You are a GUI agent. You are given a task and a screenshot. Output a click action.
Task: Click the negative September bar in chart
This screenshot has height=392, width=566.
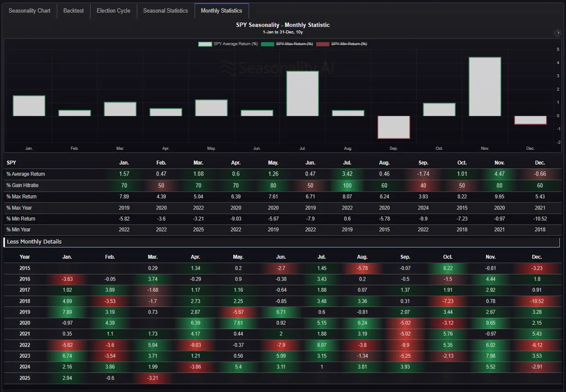(x=394, y=127)
